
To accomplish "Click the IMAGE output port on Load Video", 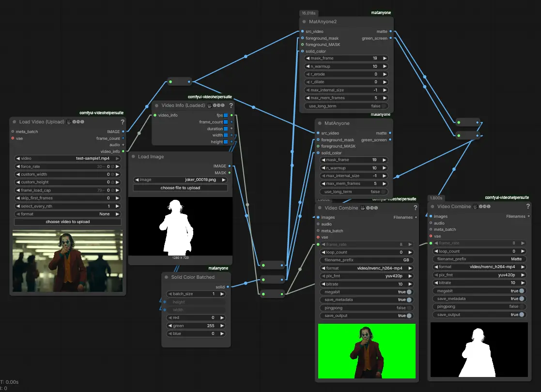I will (x=123, y=132).
